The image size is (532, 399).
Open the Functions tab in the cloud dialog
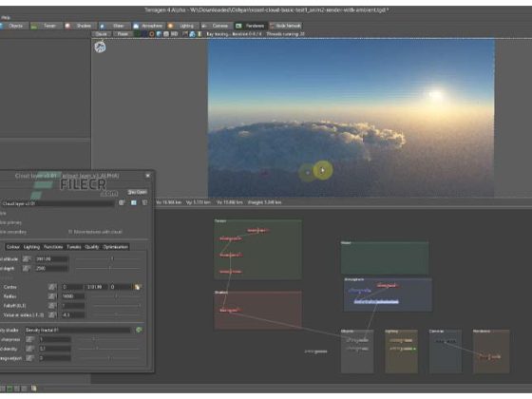53,247
